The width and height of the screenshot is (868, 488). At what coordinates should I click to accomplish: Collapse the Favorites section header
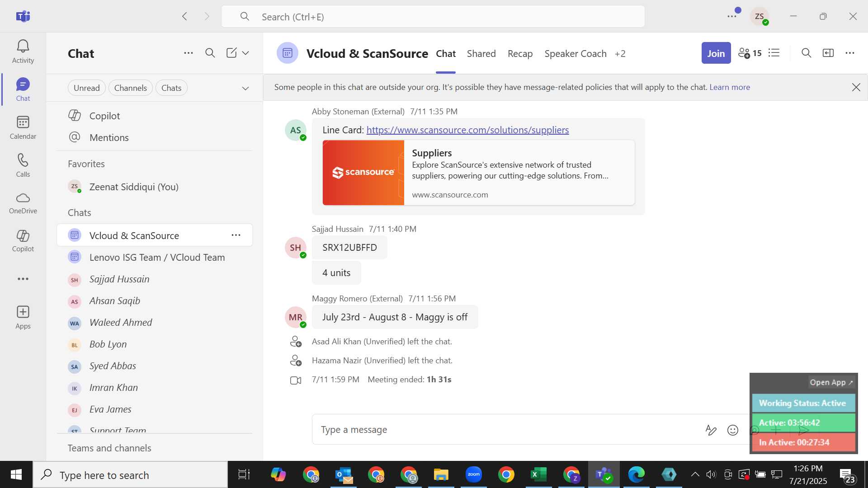(86, 164)
